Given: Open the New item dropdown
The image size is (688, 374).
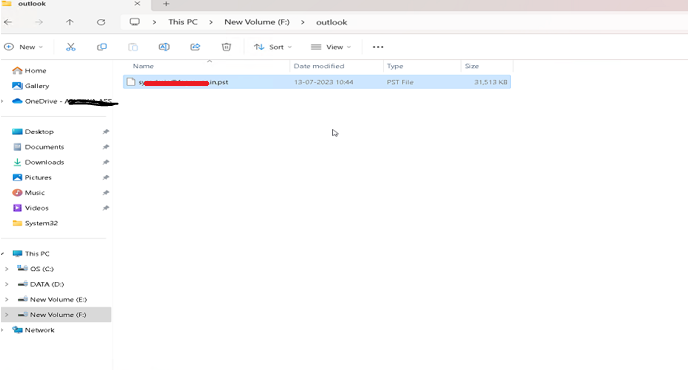Looking at the screenshot, I should (24, 47).
